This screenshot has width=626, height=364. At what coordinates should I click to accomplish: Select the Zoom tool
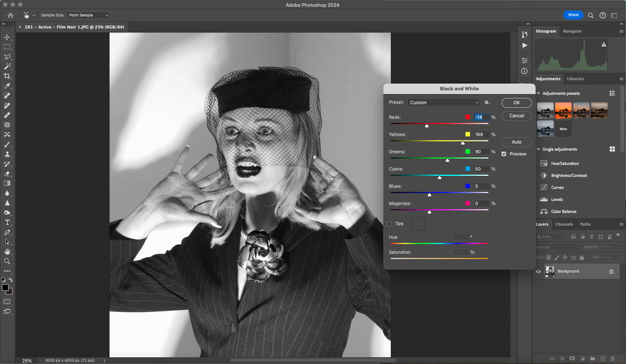pos(7,261)
